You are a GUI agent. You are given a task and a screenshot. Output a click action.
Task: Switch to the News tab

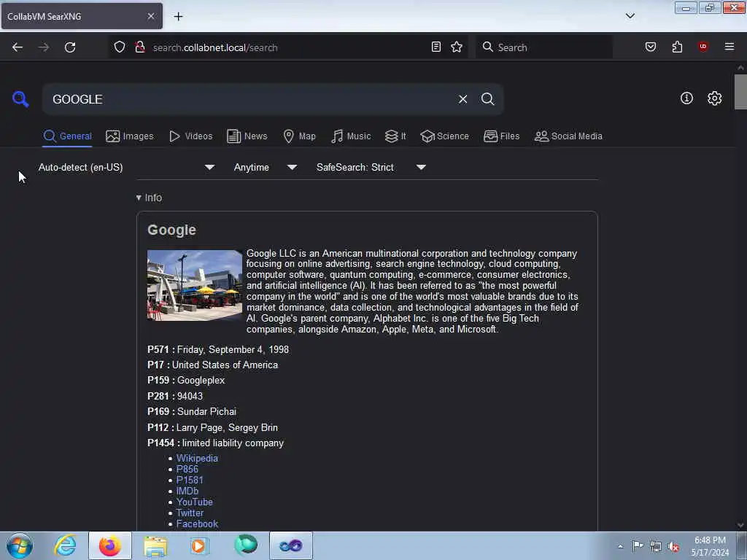[x=247, y=136]
